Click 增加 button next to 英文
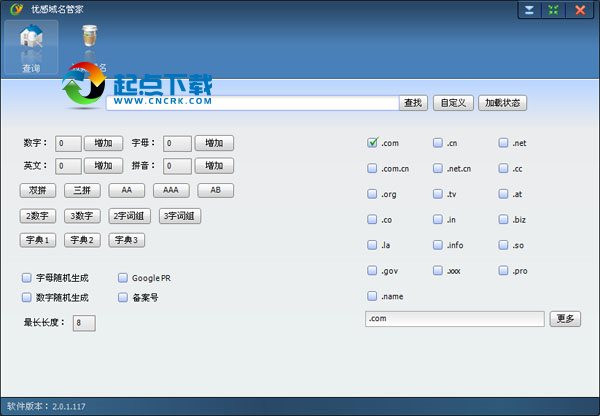The height and width of the screenshot is (416, 600). point(104,166)
